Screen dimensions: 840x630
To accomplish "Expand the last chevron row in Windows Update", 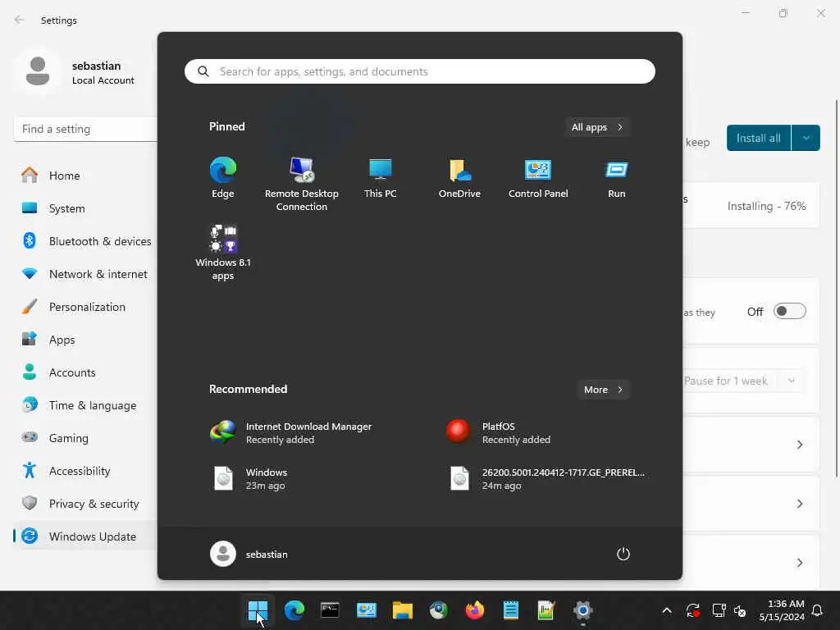I will pos(799,563).
